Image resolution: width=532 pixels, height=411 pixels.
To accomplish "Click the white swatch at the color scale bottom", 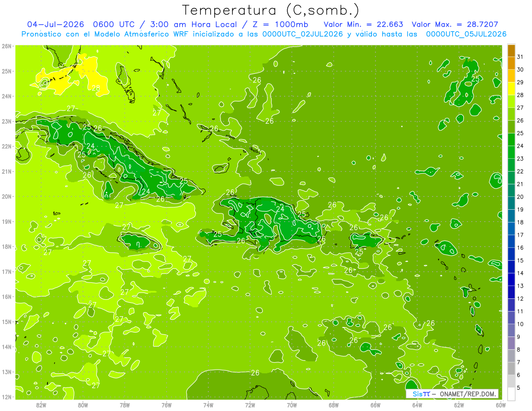I will (x=511, y=394).
